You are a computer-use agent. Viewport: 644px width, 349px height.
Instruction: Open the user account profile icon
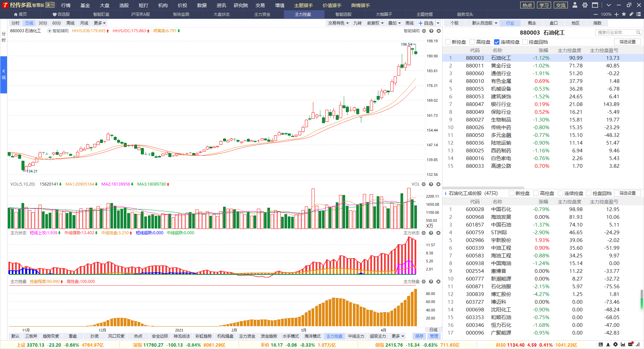(575, 5)
